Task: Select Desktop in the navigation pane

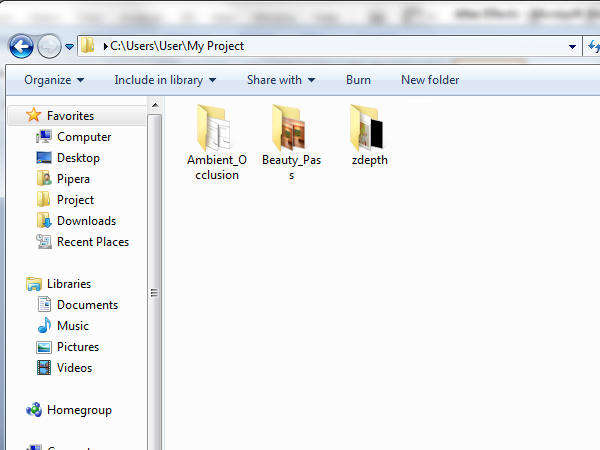Action: click(x=78, y=158)
